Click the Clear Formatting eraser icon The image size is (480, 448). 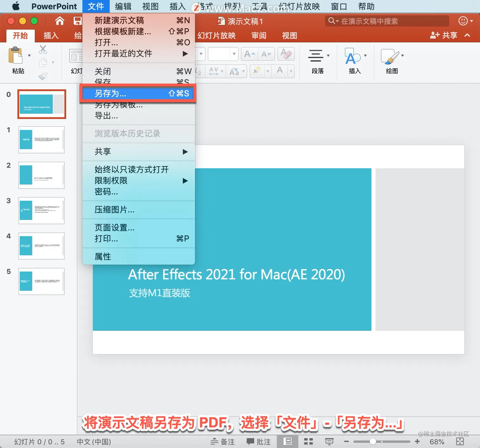click(x=286, y=54)
